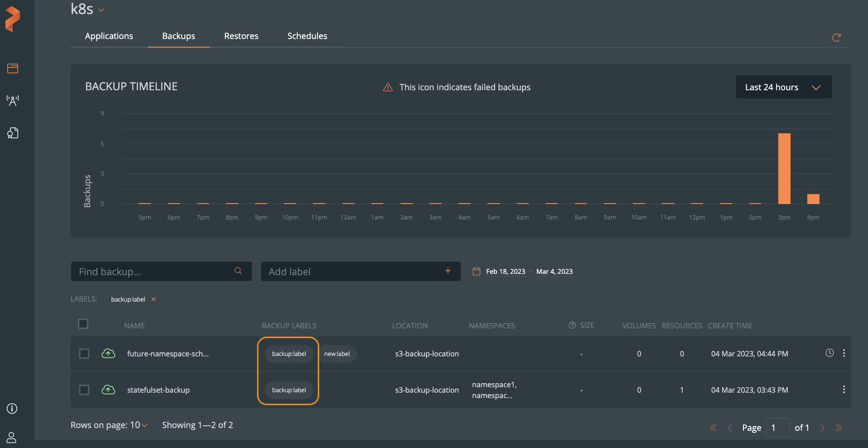Click the broadcast antenna sidebar icon

(x=13, y=101)
